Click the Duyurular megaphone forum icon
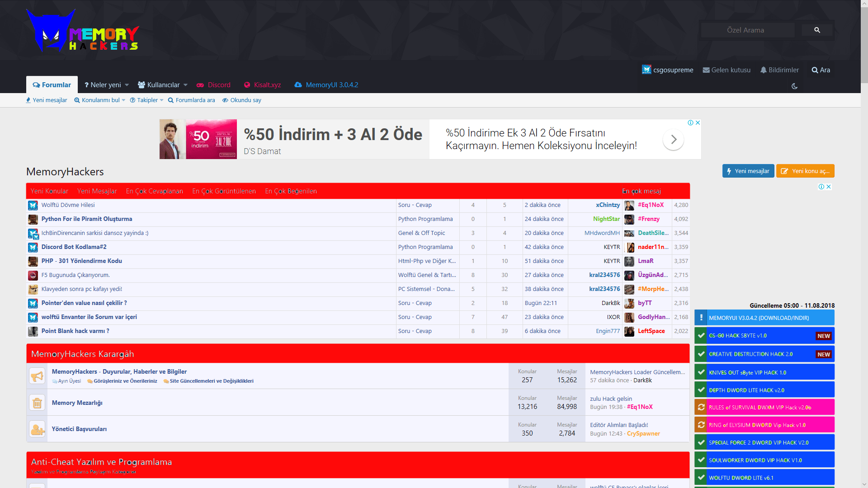868x488 pixels. click(x=37, y=376)
